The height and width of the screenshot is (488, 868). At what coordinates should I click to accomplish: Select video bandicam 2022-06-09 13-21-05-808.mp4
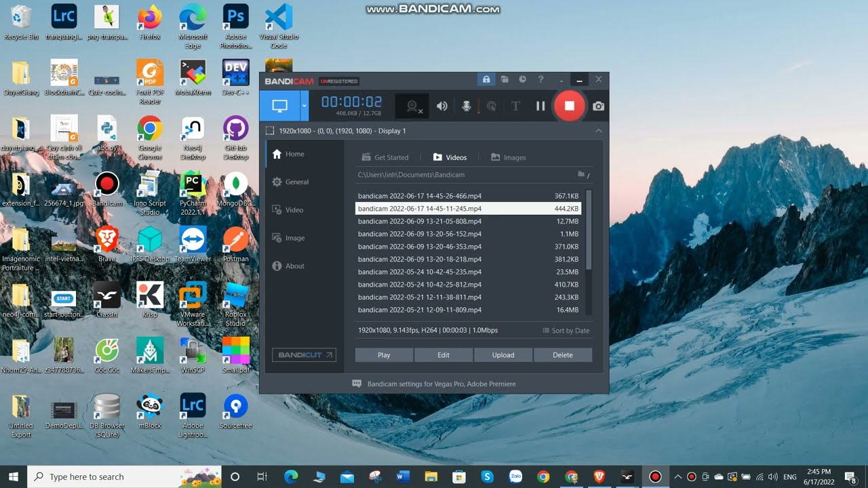(468, 221)
